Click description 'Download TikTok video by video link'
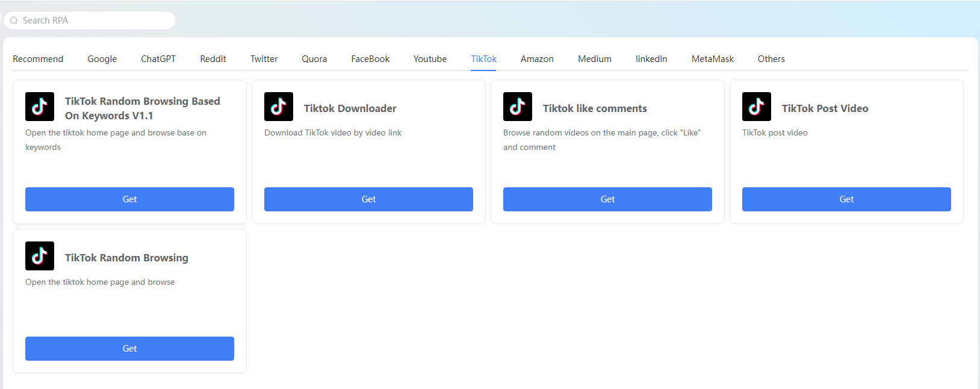980x389 pixels. click(333, 132)
